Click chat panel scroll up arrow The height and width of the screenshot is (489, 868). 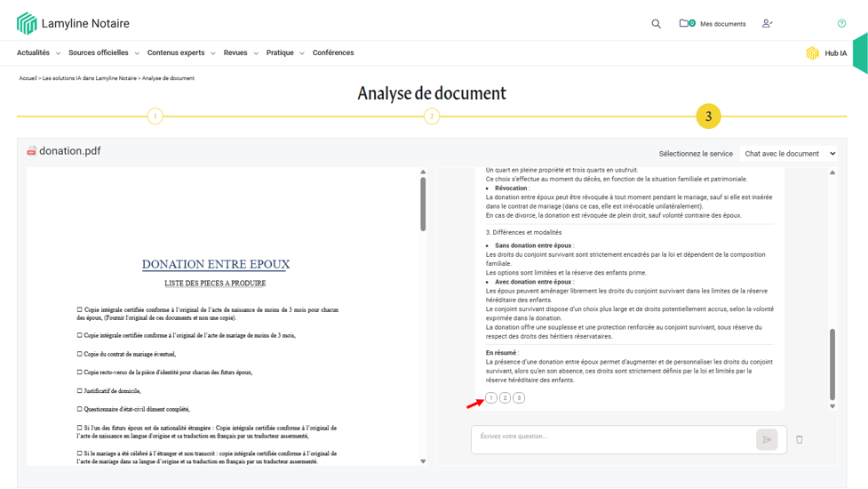(832, 172)
